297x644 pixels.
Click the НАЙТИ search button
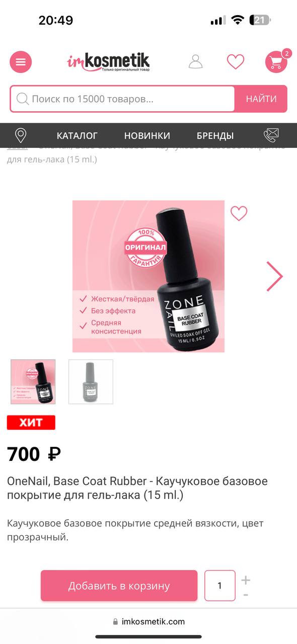click(261, 99)
